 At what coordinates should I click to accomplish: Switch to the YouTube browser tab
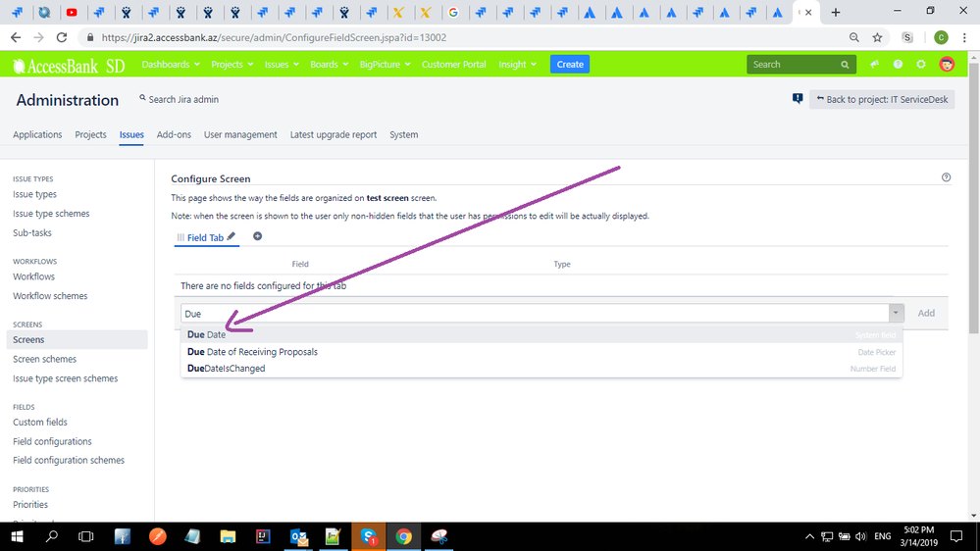72,12
